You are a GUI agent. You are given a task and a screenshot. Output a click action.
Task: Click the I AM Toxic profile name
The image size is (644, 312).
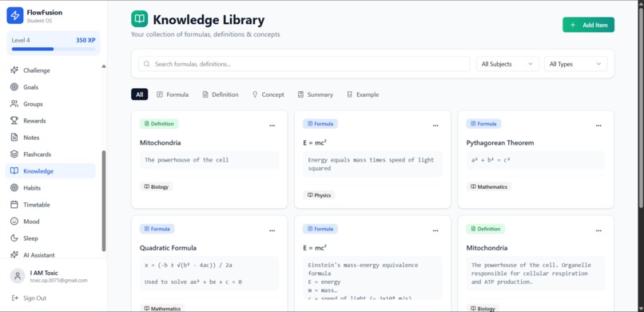pyautogui.click(x=44, y=273)
